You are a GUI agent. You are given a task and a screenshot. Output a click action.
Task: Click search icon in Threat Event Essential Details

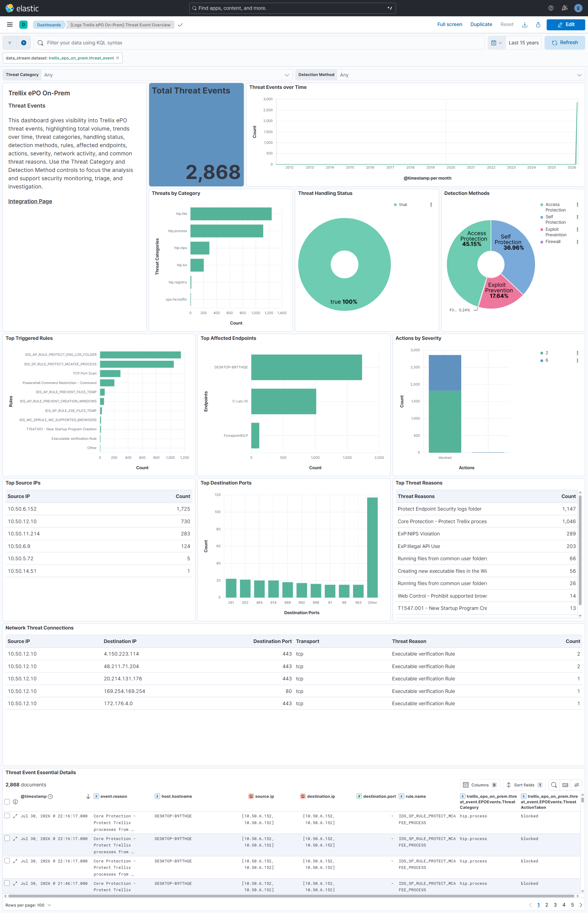coord(554,785)
